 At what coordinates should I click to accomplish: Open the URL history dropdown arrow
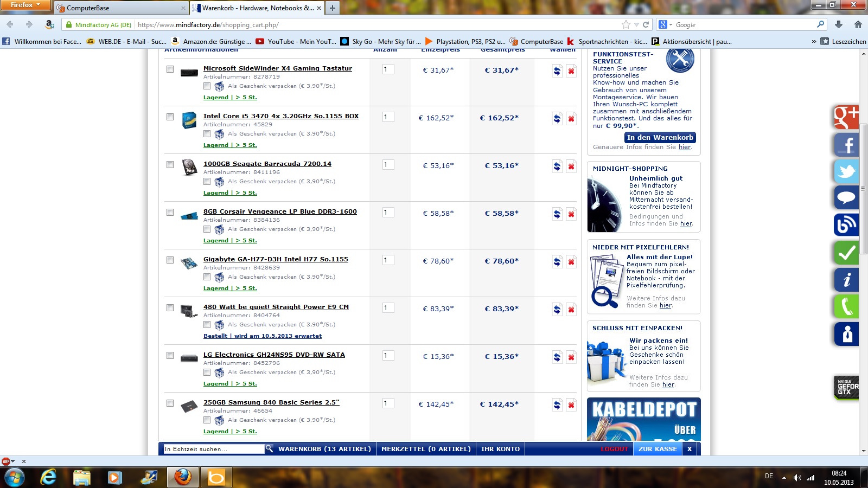coord(636,24)
